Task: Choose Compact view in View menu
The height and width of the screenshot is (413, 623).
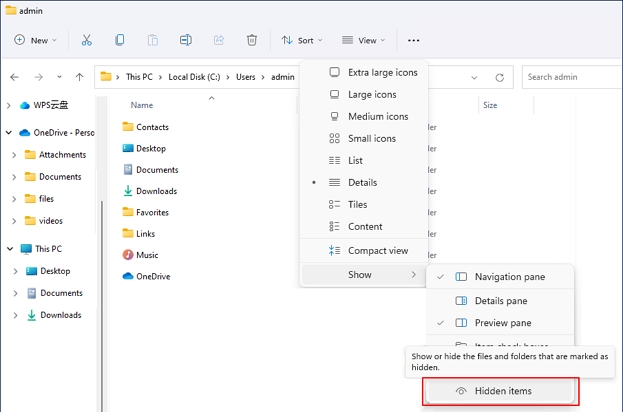Action: (377, 250)
